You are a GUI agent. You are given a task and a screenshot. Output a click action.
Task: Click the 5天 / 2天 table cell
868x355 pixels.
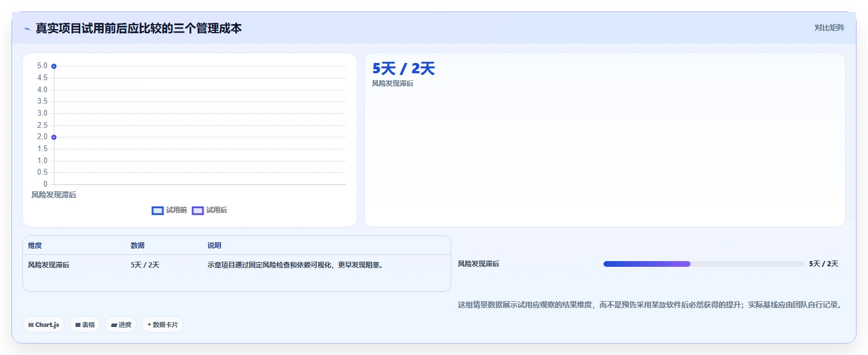point(145,265)
